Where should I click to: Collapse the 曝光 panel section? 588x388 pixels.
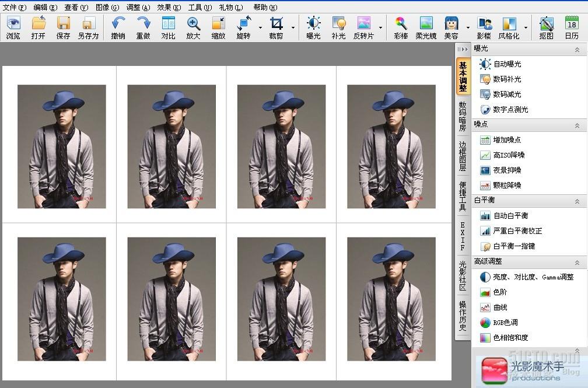click(577, 50)
